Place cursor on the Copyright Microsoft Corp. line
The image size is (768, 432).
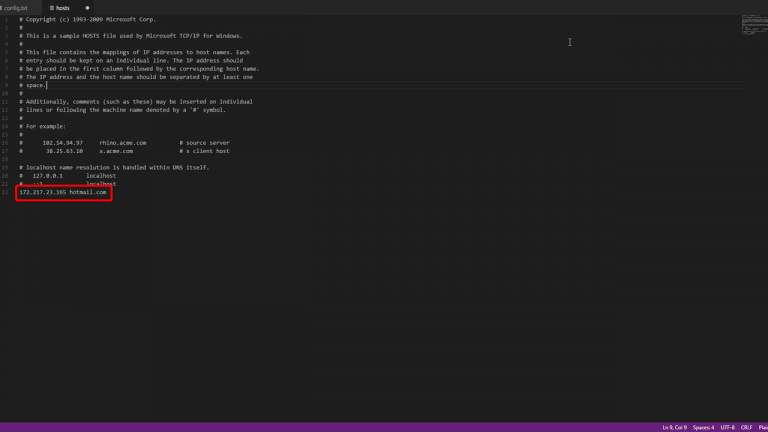[87, 20]
